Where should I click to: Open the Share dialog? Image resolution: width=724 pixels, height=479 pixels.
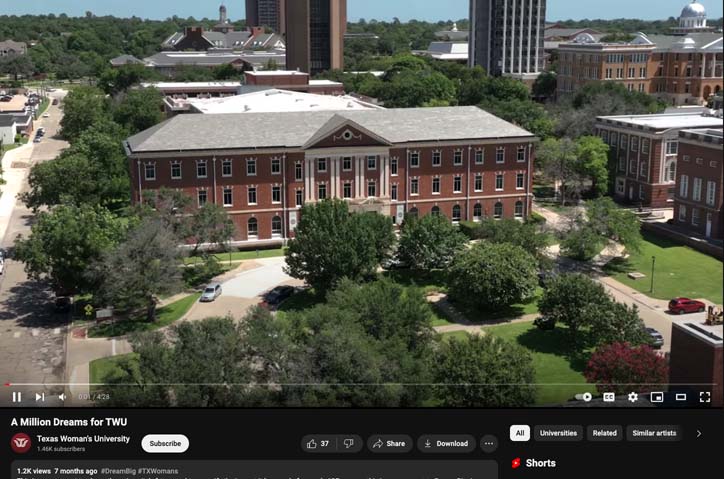click(389, 443)
